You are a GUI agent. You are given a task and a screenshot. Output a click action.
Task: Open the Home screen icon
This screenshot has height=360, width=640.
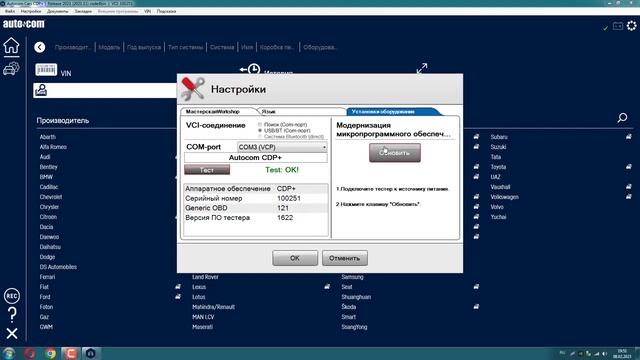(11, 46)
